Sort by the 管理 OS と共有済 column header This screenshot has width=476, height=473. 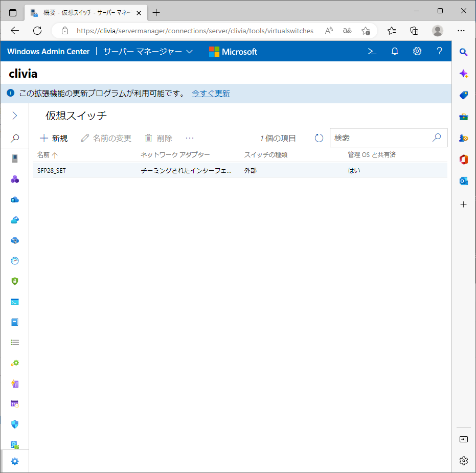click(x=372, y=155)
